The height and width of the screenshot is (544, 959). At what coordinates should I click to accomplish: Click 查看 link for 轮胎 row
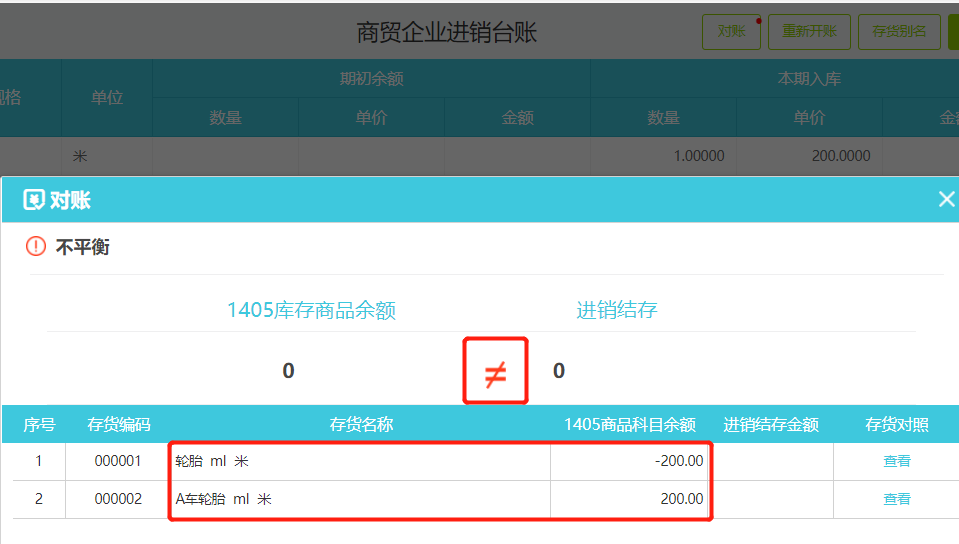[x=897, y=461]
